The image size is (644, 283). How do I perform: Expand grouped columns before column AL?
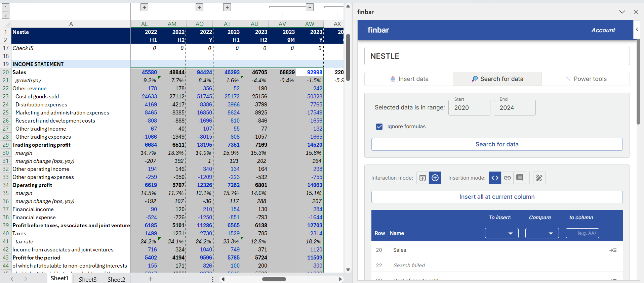tap(144, 7)
